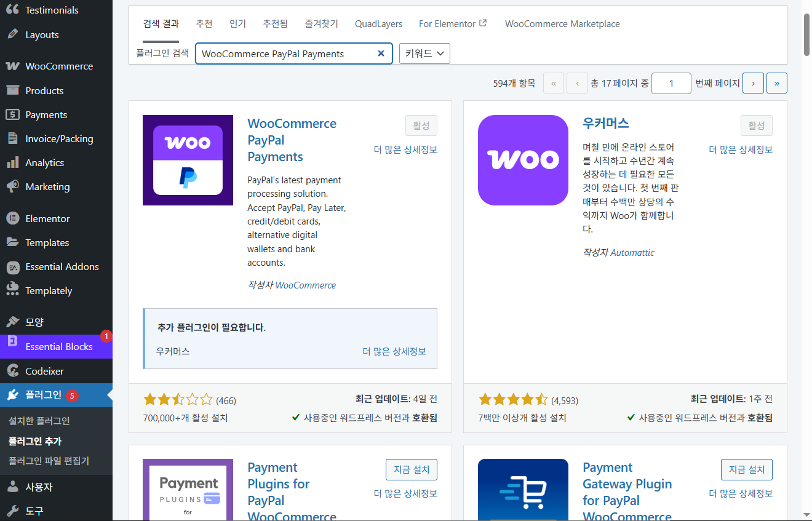Click the Codeixer logo icon
Screen dimensions: 812x521
(12, 371)
